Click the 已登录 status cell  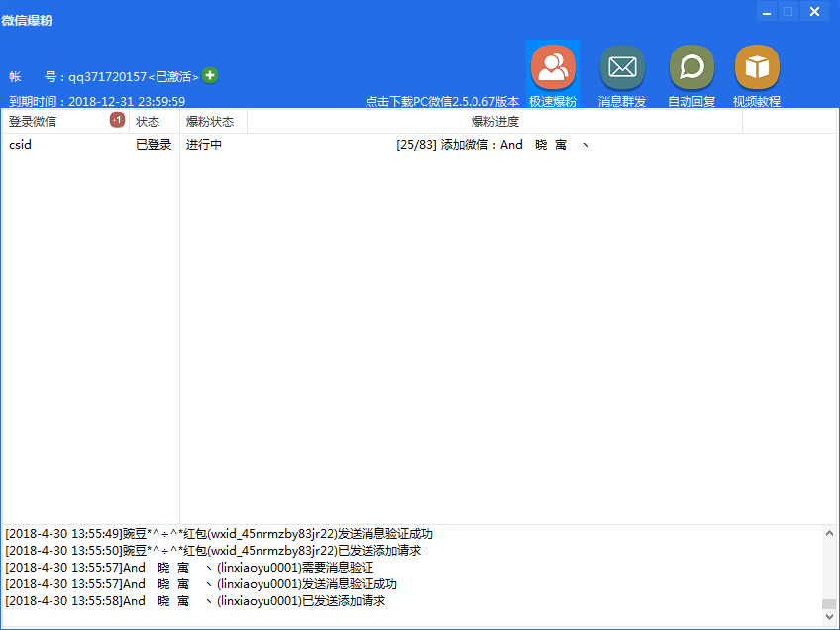coord(154,145)
